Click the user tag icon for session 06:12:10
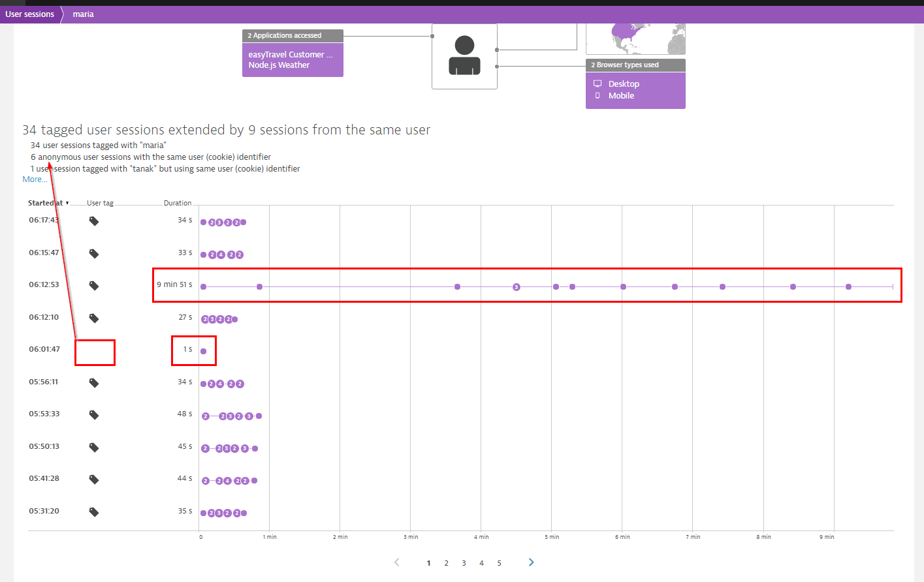924x582 pixels. click(x=94, y=318)
